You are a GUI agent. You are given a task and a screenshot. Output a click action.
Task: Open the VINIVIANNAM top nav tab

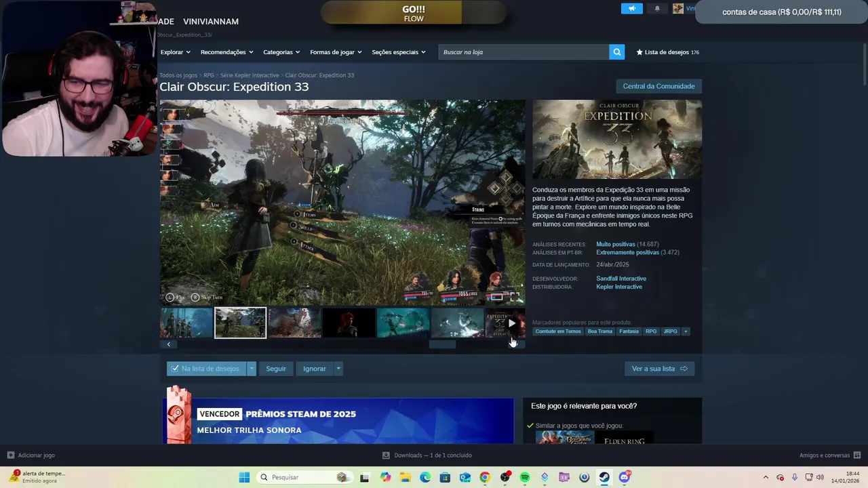(211, 22)
